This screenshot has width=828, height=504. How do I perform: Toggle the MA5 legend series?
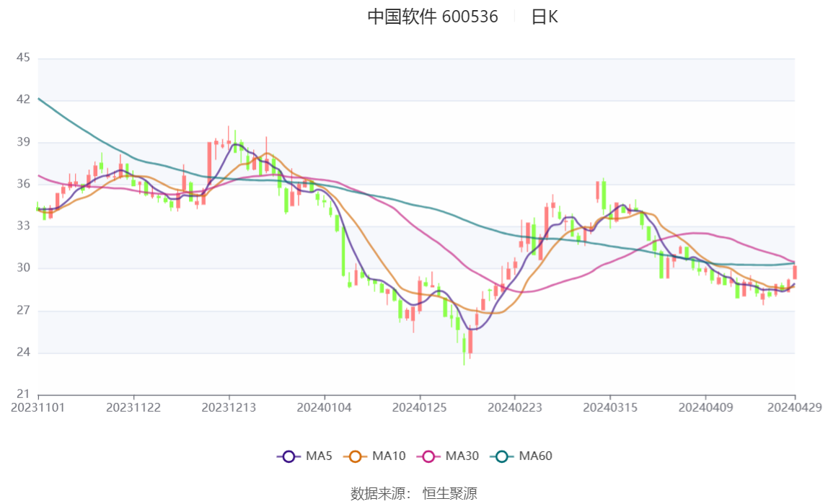pos(304,456)
